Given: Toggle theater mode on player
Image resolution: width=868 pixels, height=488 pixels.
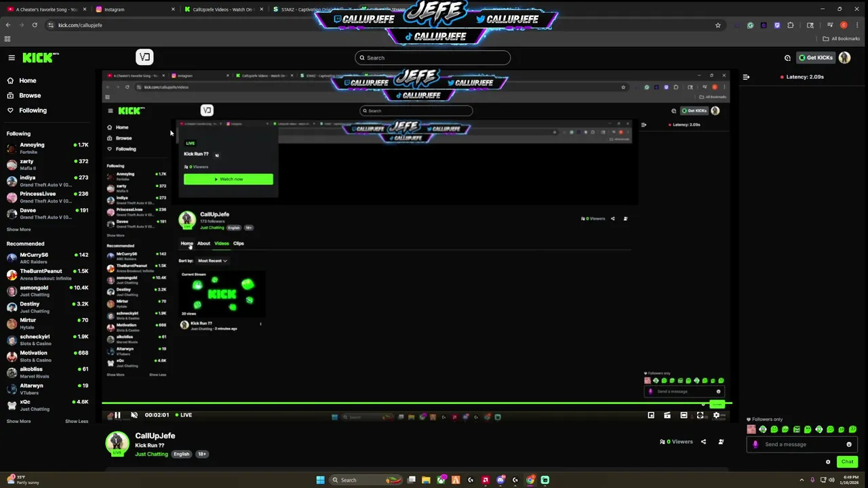Looking at the screenshot, I should [x=684, y=415].
